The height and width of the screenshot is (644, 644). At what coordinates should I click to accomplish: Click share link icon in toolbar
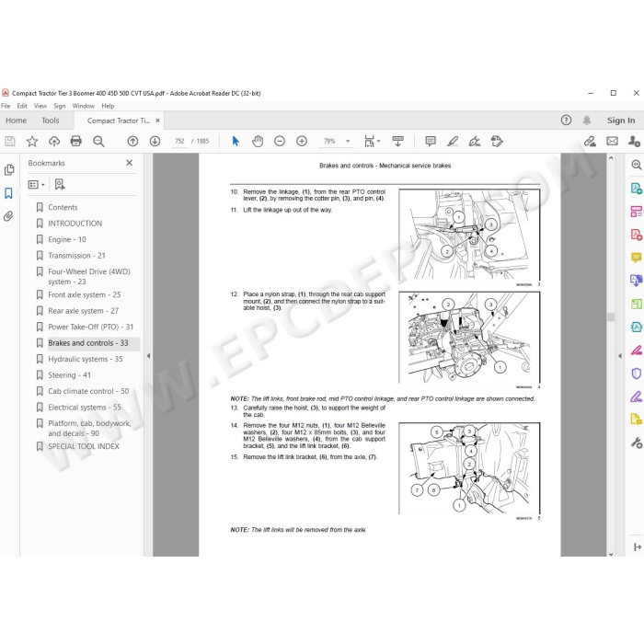pyautogui.click(x=591, y=142)
